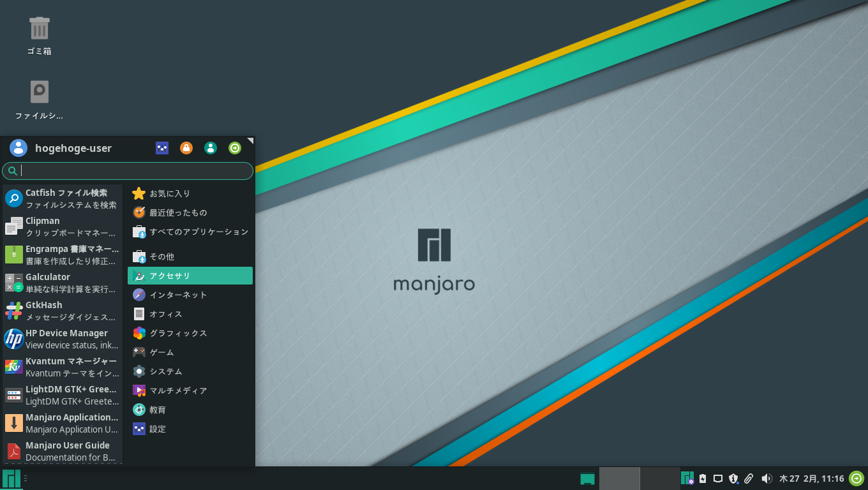Switch to the second workspace in pager
868x490 pixels.
pos(660,479)
